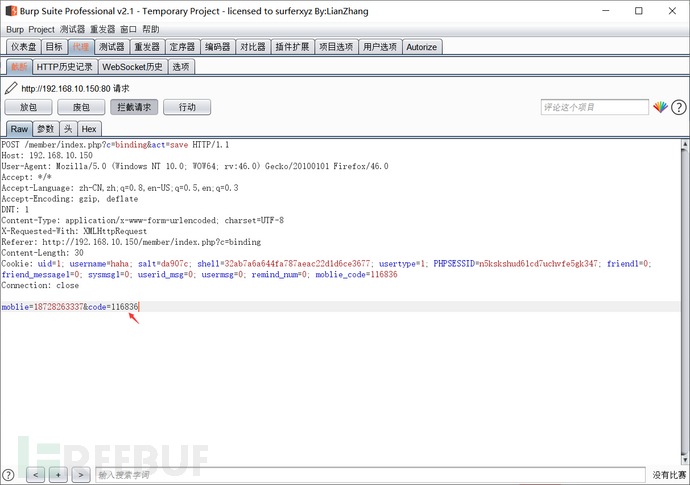
Task: Click the DNT: 1 header line
Action: pyautogui.click(x=15, y=209)
